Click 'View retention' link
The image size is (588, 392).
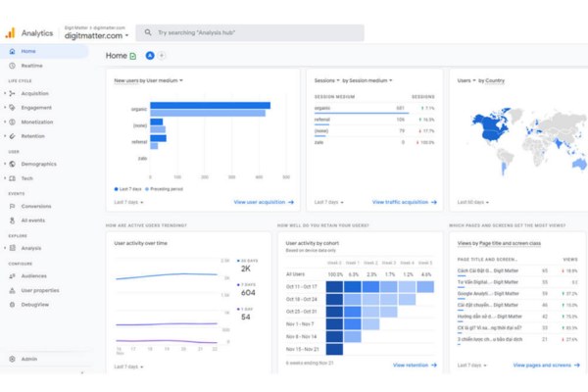click(x=415, y=365)
